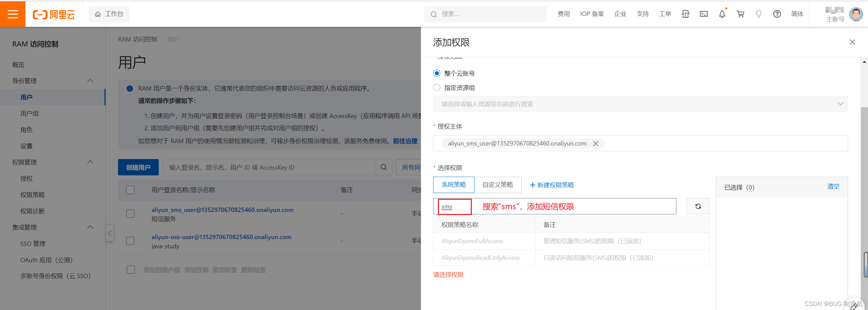This screenshot has width=868, height=310.
Task: Open the Support menu
Action: (x=642, y=14)
